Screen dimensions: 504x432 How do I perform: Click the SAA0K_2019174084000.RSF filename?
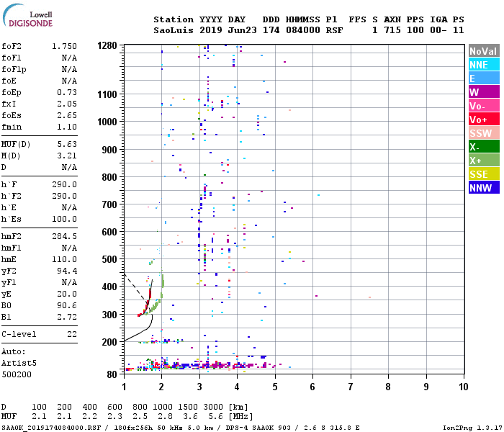click(x=51, y=428)
